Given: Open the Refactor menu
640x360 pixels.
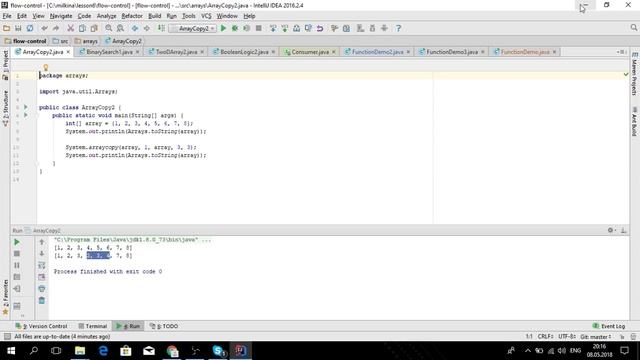Looking at the screenshot, I should [x=132, y=16].
